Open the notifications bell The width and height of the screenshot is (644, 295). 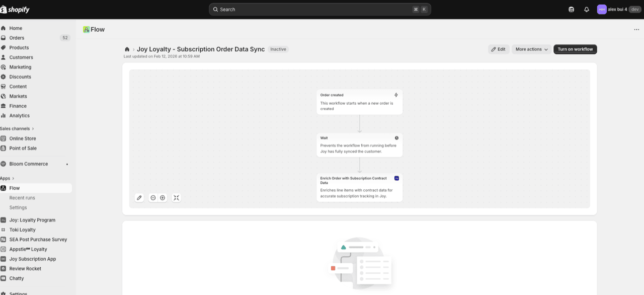tap(587, 10)
